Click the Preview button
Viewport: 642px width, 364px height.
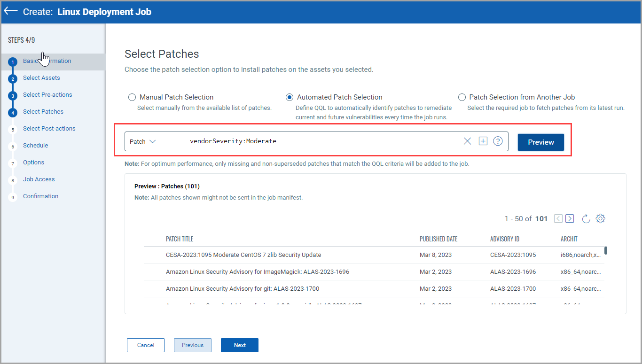541,142
